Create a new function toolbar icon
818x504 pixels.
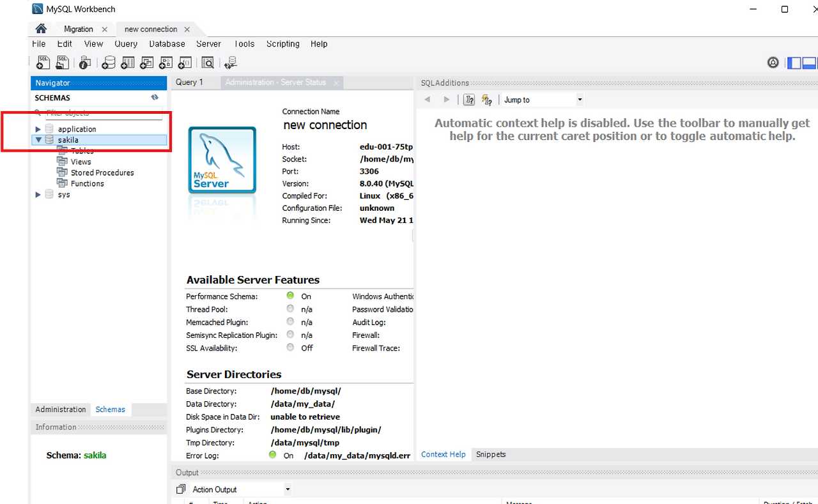point(185,63)
